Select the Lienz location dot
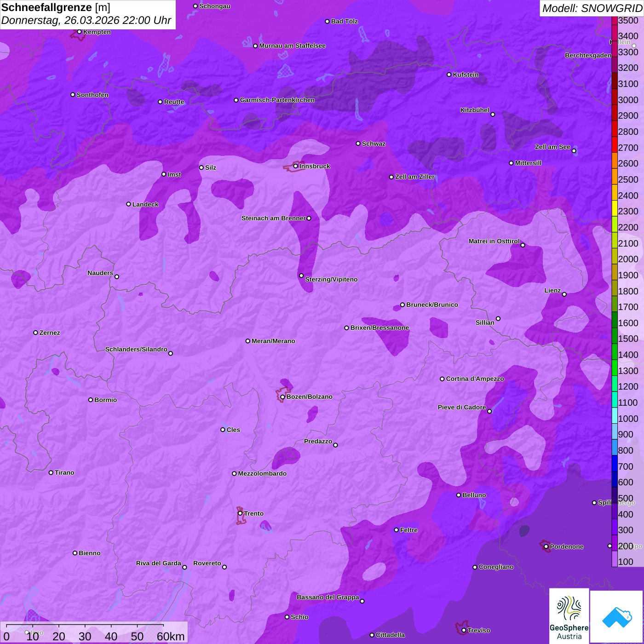 click(564, 294)
